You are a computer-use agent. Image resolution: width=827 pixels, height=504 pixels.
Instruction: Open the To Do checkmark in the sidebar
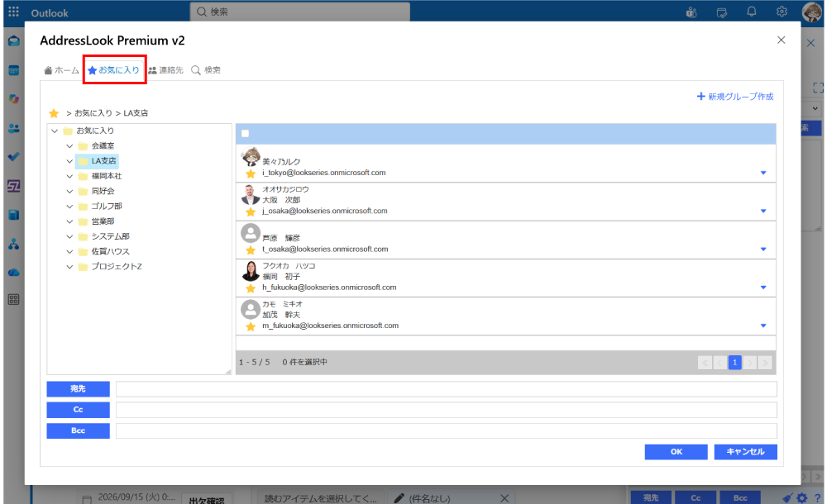[x=14, y=157]
